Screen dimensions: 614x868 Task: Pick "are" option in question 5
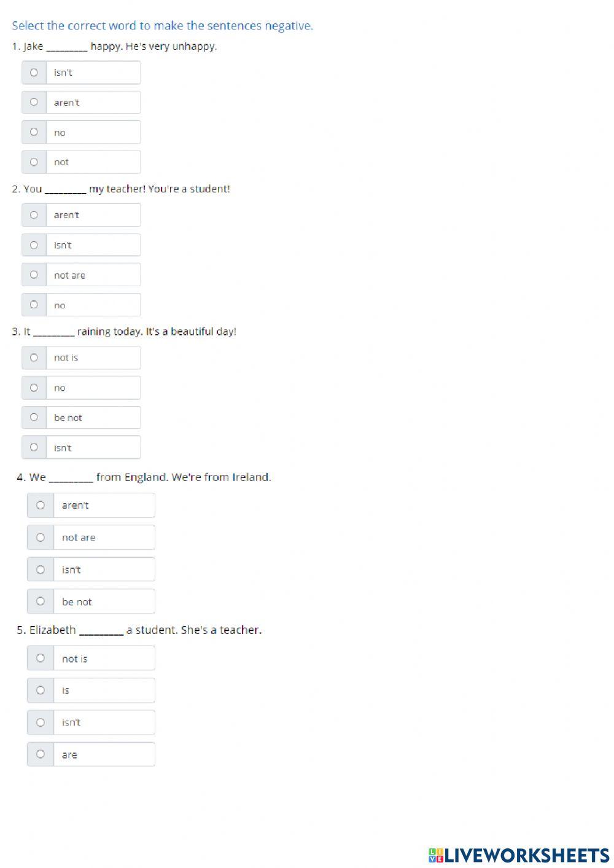pos(41,754)
